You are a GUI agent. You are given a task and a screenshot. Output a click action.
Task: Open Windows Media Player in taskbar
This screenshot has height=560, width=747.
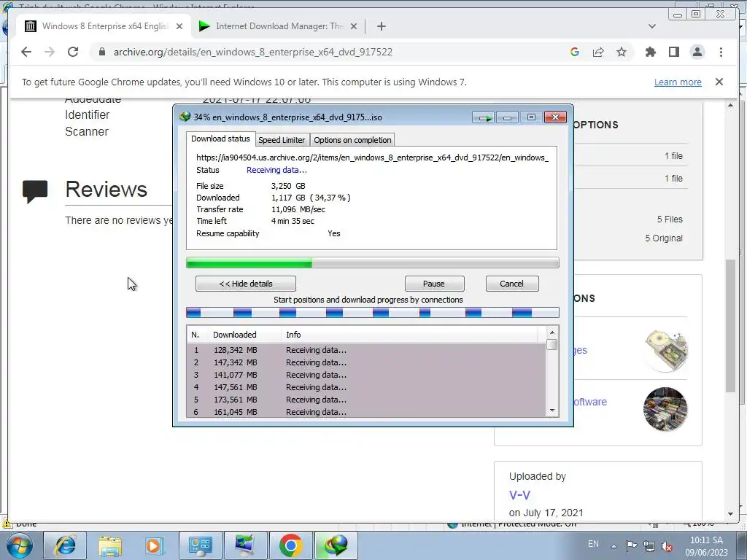click(x=155, y=545)
